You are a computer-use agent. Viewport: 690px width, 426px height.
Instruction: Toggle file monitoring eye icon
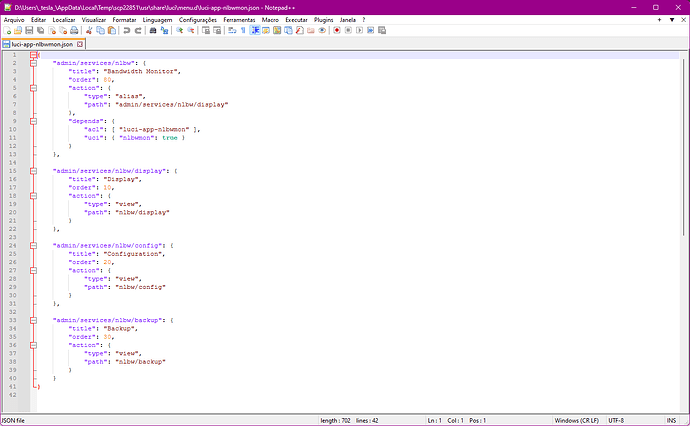click(322, 30)
